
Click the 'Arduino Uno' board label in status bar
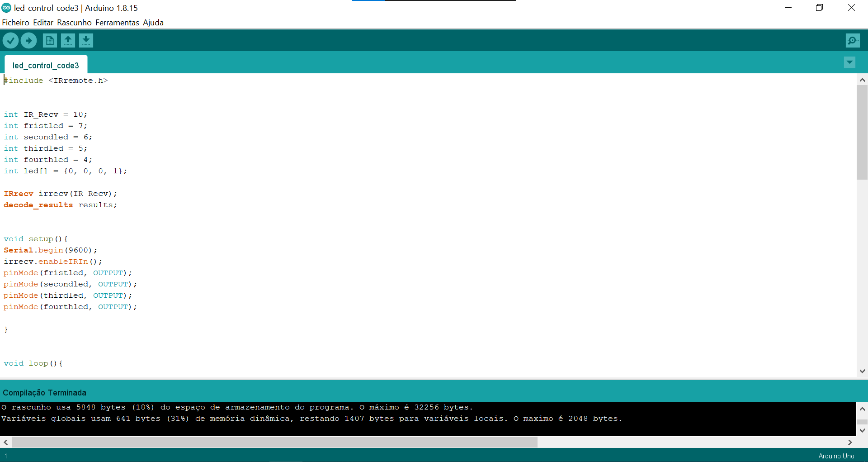tap(836, 456)
